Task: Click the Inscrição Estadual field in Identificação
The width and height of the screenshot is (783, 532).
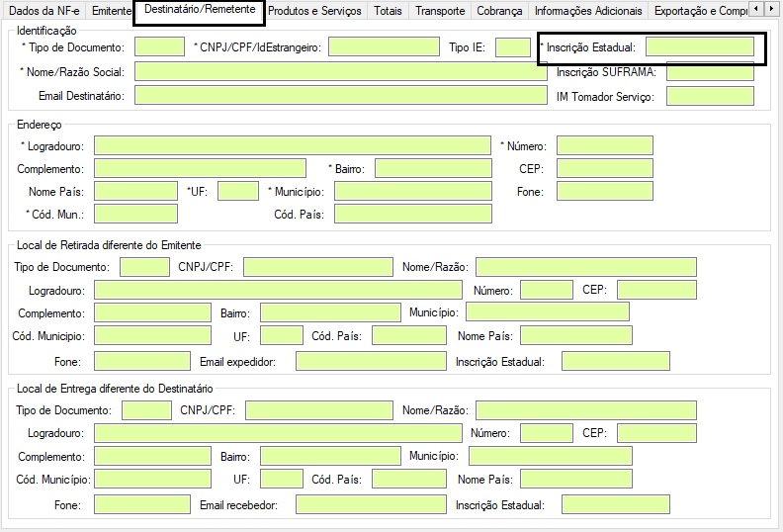Action: pos(699,46)
